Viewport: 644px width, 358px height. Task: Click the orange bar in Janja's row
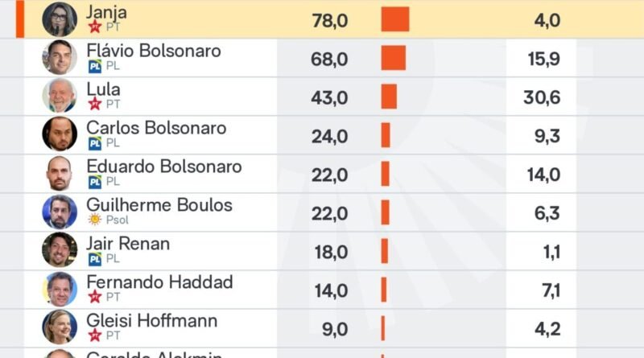395,20
